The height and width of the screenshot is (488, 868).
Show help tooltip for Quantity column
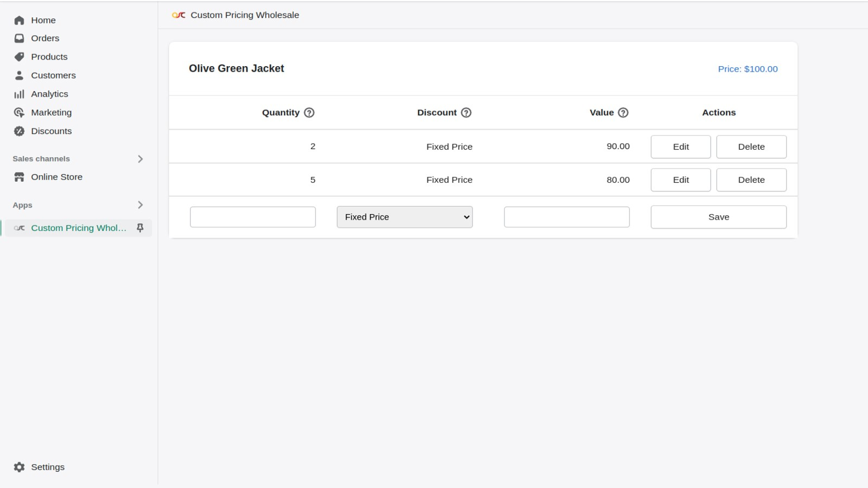point(309,113)
